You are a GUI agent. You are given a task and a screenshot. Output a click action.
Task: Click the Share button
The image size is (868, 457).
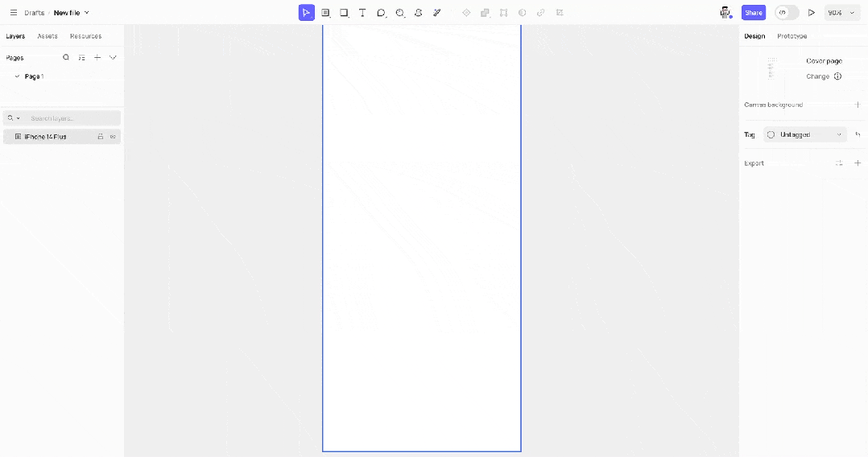coord(753,13)
